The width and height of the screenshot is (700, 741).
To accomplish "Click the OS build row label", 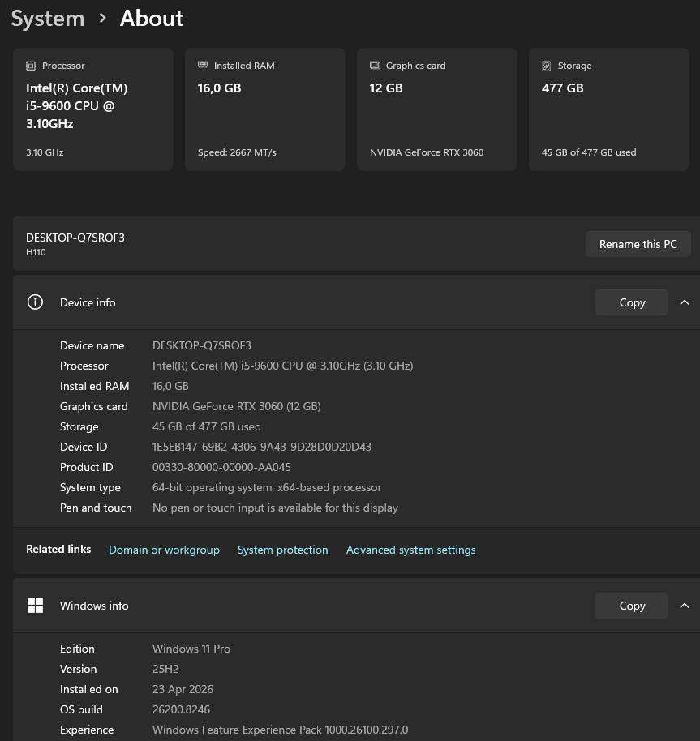I will click(81, 710).
